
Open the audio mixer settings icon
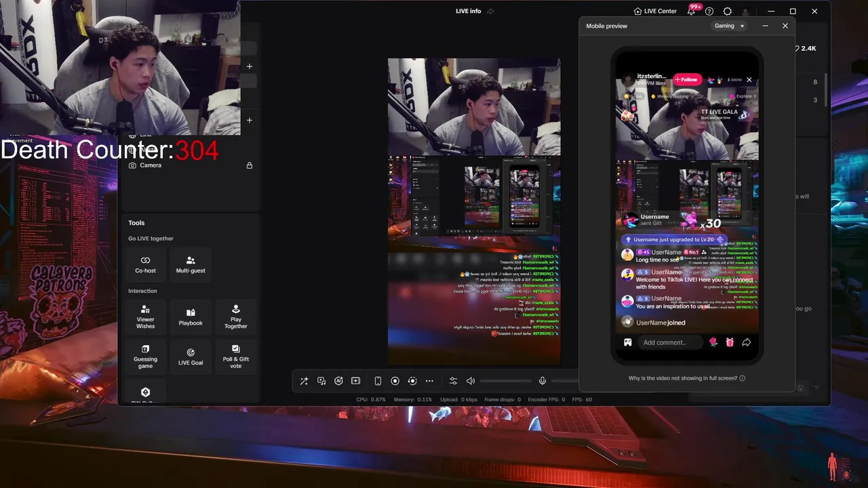click(x=453, y=381)
